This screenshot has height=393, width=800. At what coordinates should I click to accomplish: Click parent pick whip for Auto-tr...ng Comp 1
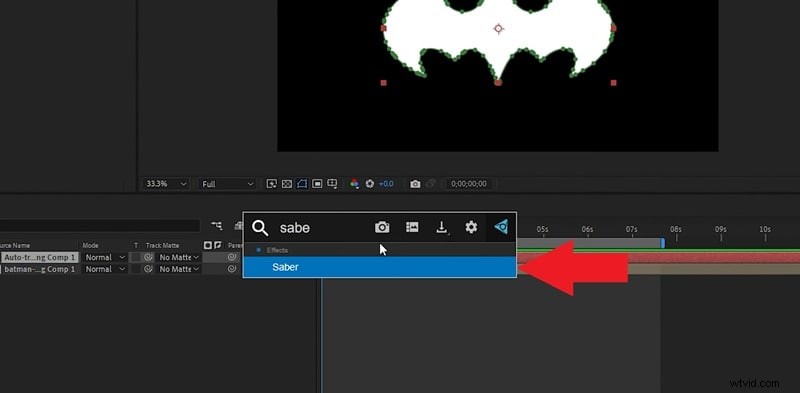[x=232, y=257]
